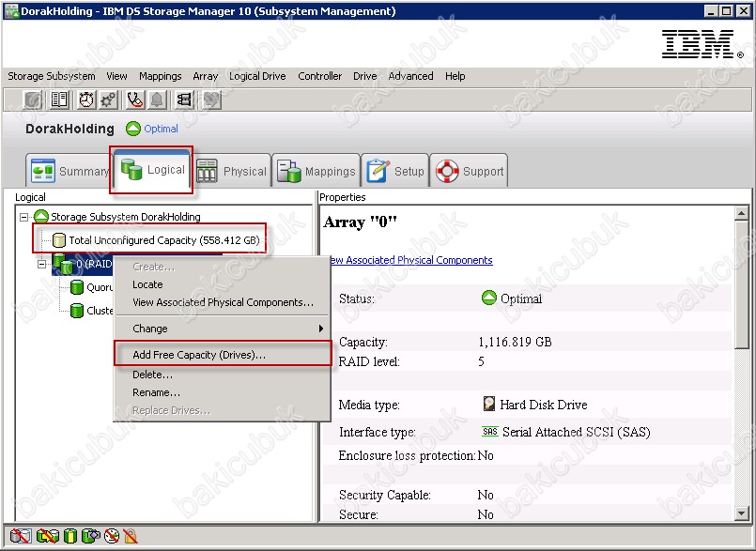Click the stethoscope Recovery Guru toolbar icon

[x=135, y=99]
